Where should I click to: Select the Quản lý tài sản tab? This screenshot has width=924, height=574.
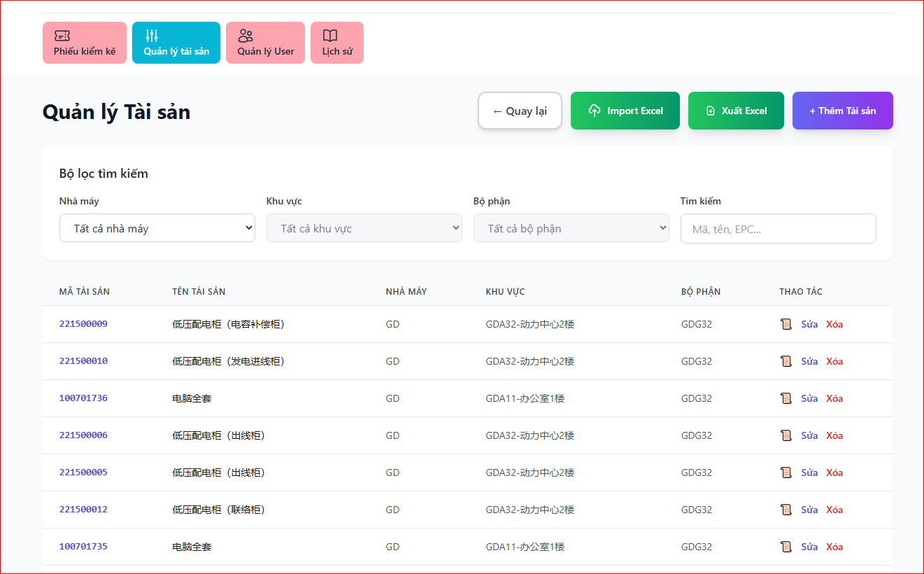[x=176, y=43]
